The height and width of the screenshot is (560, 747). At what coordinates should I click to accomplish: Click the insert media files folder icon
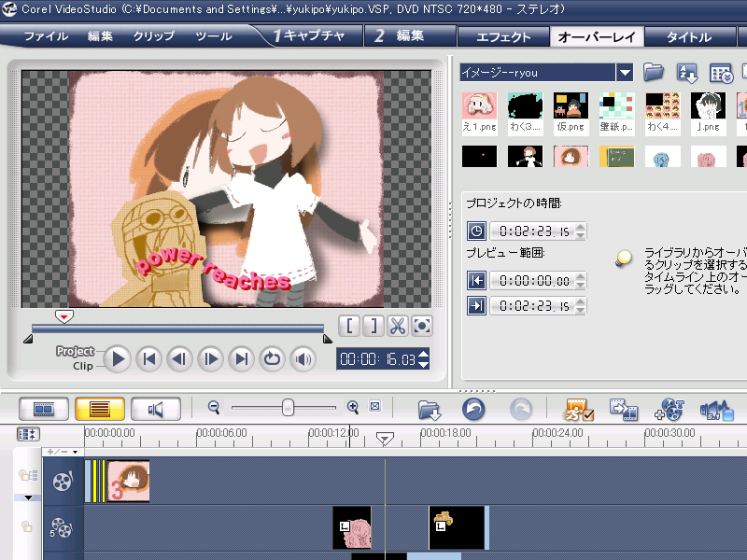click(430, 410)
